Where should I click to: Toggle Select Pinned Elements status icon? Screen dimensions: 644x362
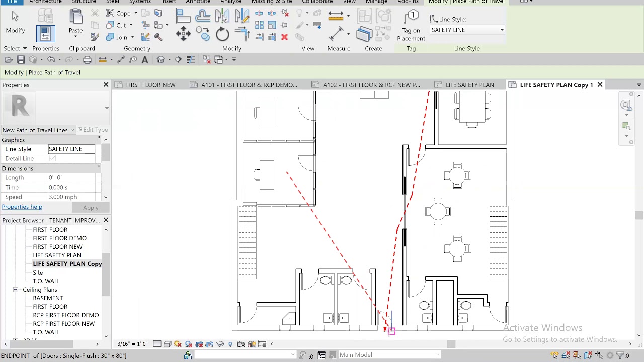(x=577, y=355)
